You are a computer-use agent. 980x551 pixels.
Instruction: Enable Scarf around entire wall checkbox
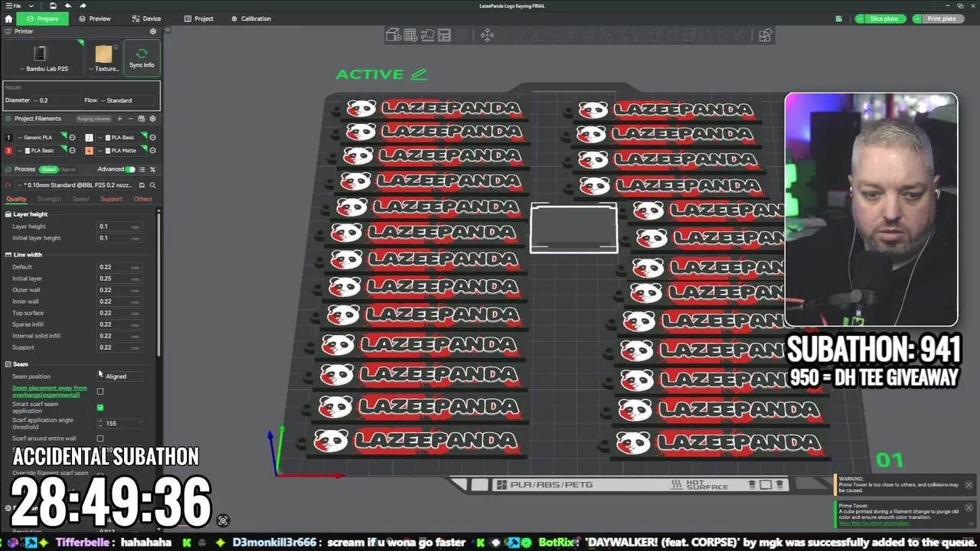point(100,439)
